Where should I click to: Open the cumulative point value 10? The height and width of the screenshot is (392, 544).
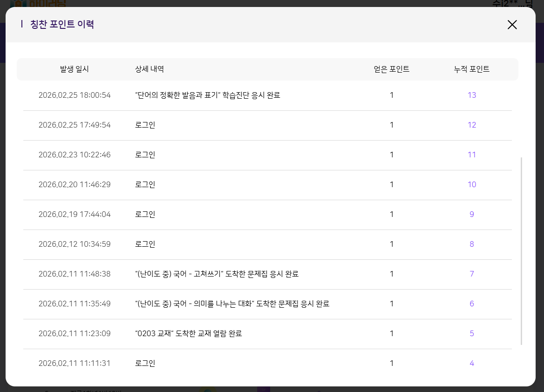click(x=471, y=184)
